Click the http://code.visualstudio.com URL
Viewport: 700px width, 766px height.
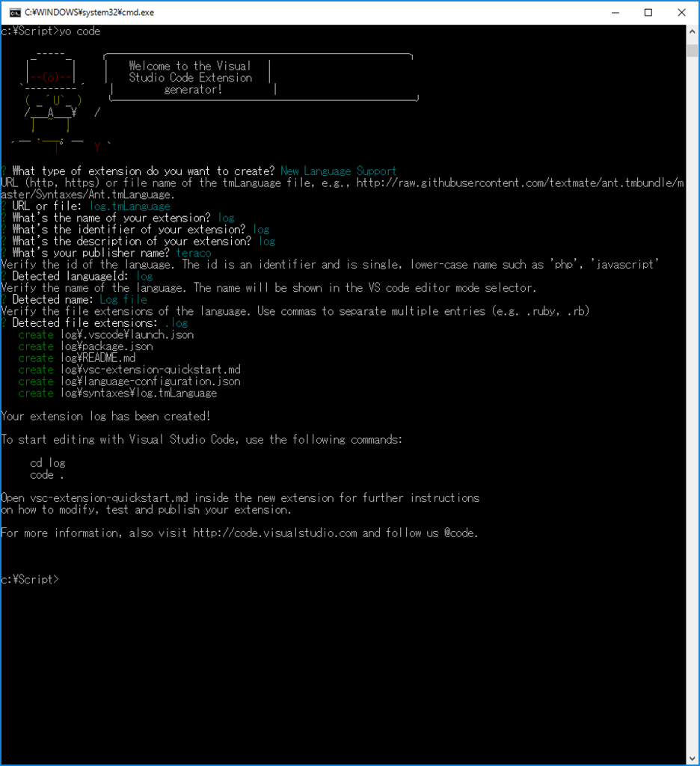coord(275,533)
